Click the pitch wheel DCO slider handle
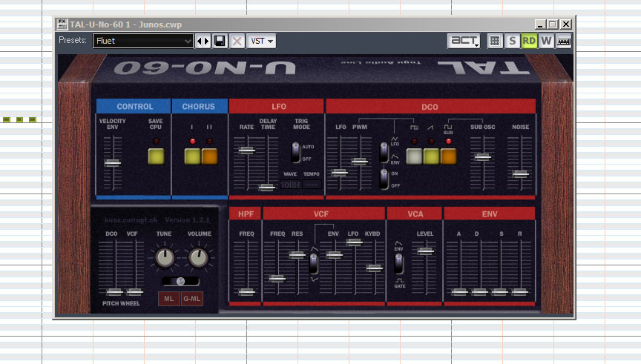Viewport: 641px width, 364px height. [x=114, y=291]
